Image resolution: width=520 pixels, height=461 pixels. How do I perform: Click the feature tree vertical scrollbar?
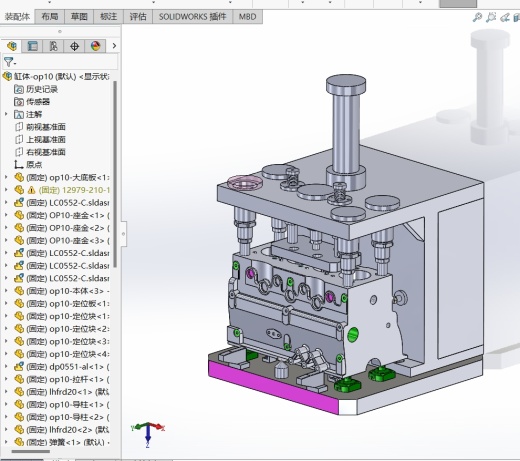(x=115, y=173)
